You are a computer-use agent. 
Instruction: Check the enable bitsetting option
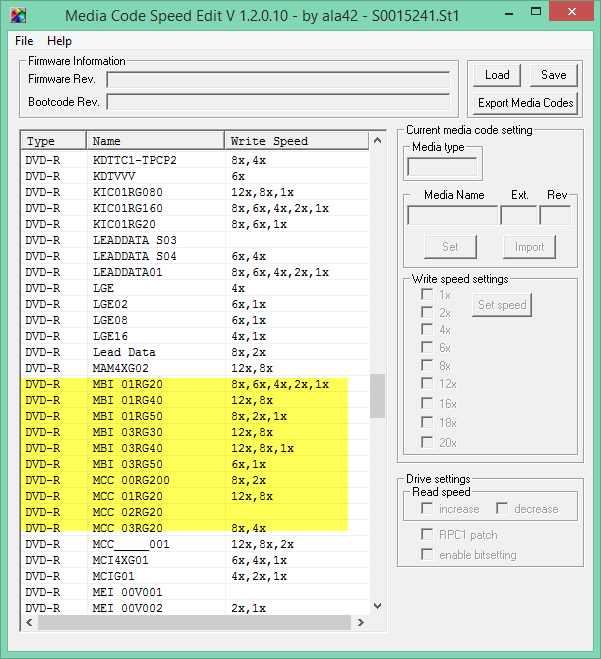427,554
